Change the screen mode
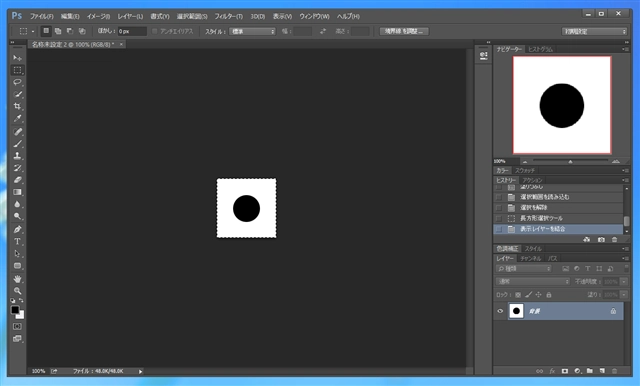The height and width of the screenshot is (386, 640). (x=17, y=339)
